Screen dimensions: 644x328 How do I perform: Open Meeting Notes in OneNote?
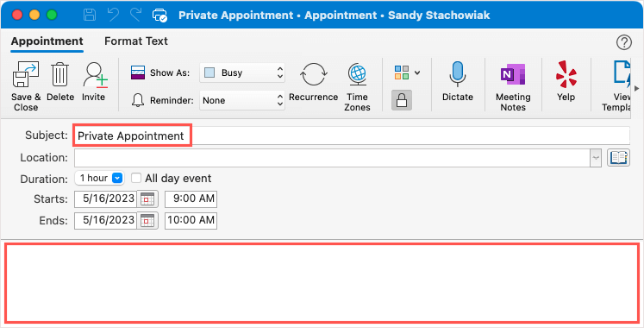tap(513, 75)
